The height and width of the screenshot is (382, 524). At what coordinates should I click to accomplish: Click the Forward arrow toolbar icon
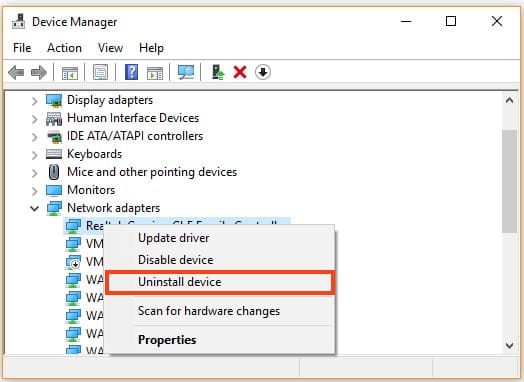point(38,72)
